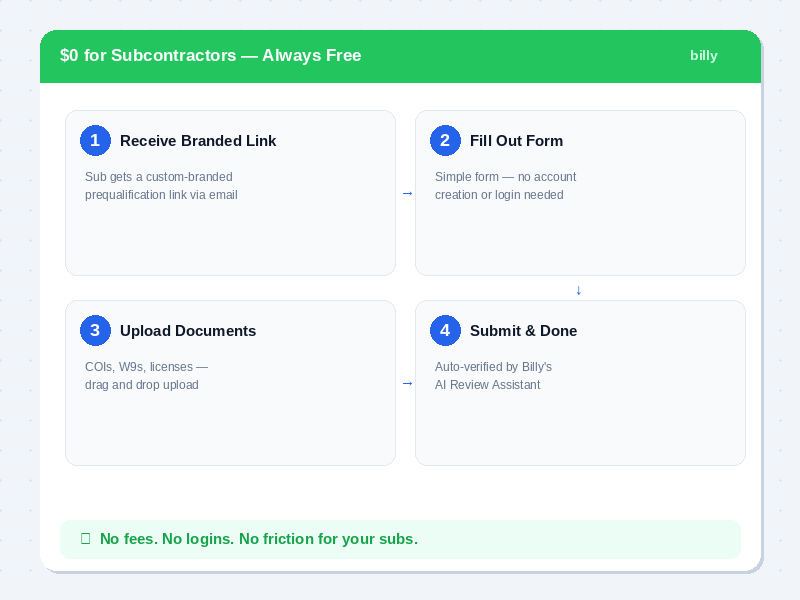The width and height of the screenshot is (800, 600).
Task: Click the arrow between Upload Documents and Submit & Done
Action: pos(406,382)
